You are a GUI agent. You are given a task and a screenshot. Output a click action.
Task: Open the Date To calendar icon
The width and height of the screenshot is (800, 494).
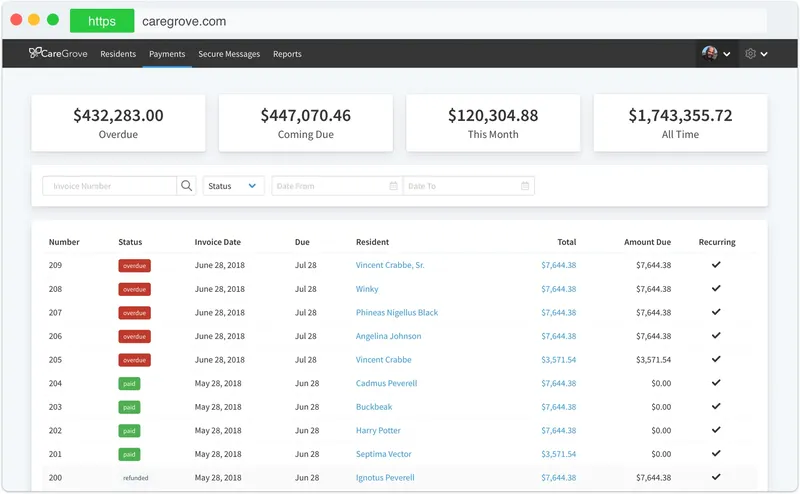[x=525, y=186]
